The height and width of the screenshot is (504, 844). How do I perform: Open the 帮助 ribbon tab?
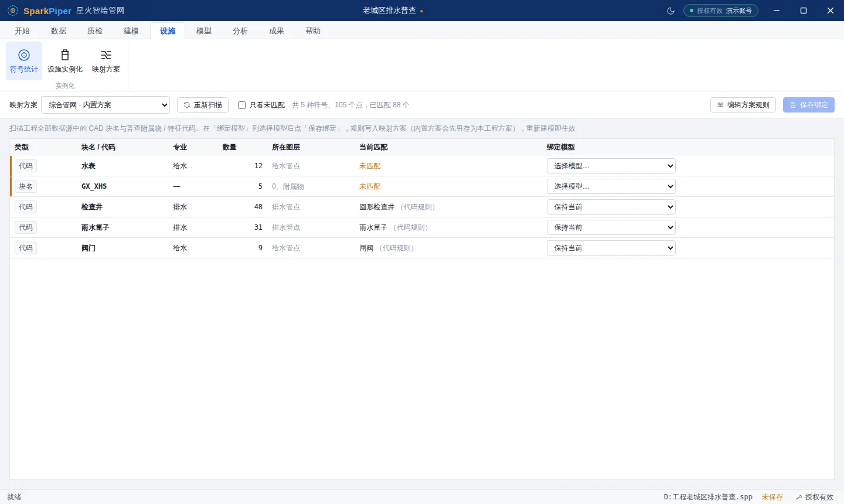tap(313, 31)
